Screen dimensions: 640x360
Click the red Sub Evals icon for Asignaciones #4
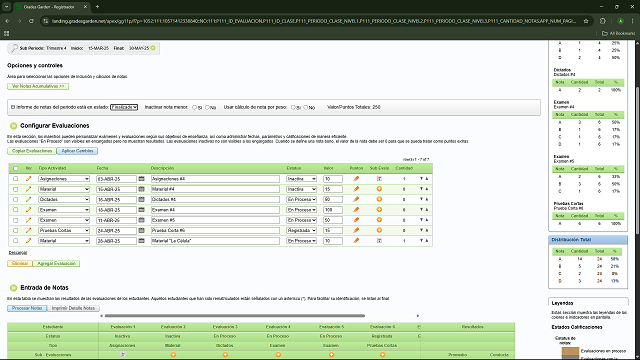(379, 179)
